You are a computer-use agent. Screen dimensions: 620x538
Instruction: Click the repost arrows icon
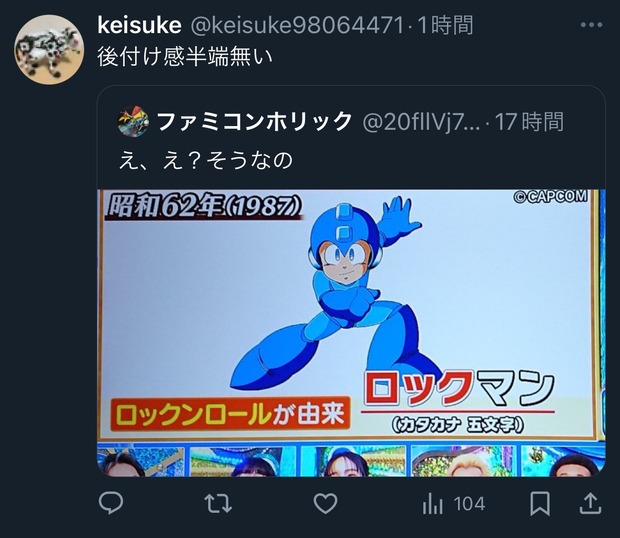point(218,504)
